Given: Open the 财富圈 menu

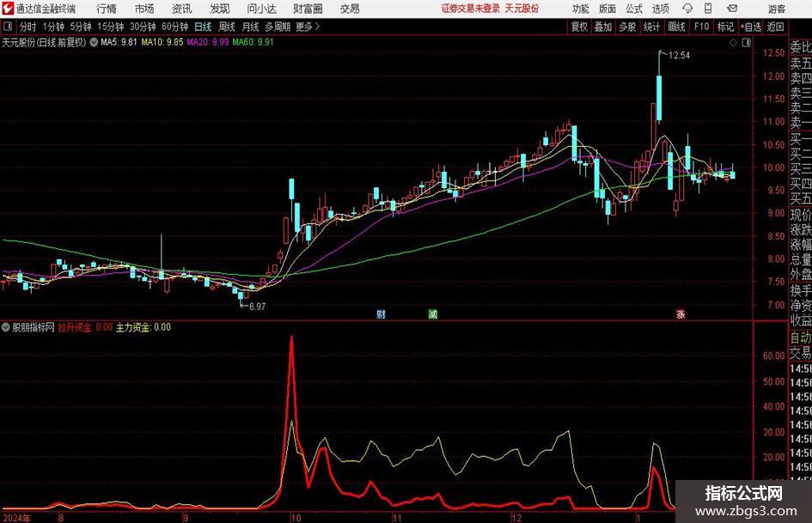Looking at the screenshot, I should point(308,9).
